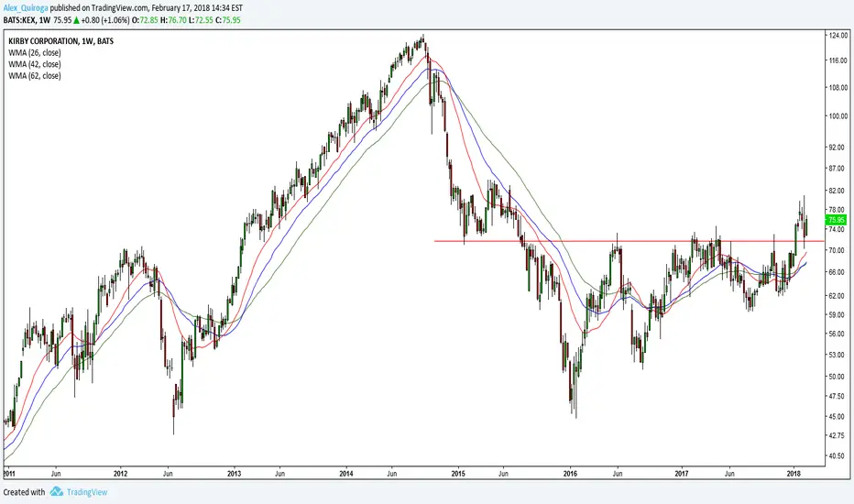Click the L:72.55 low value
This screenshot has height=504, width=854.
(x=201, y=20)
